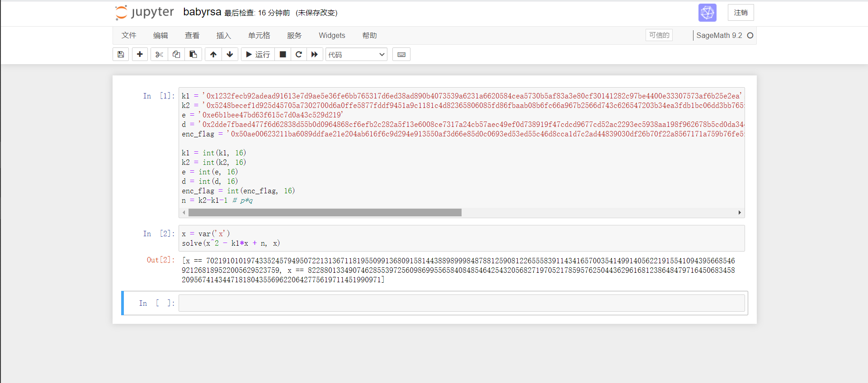Open the 文件 menu
This screenshot has width=868, height=383.
tap(129, 35)
